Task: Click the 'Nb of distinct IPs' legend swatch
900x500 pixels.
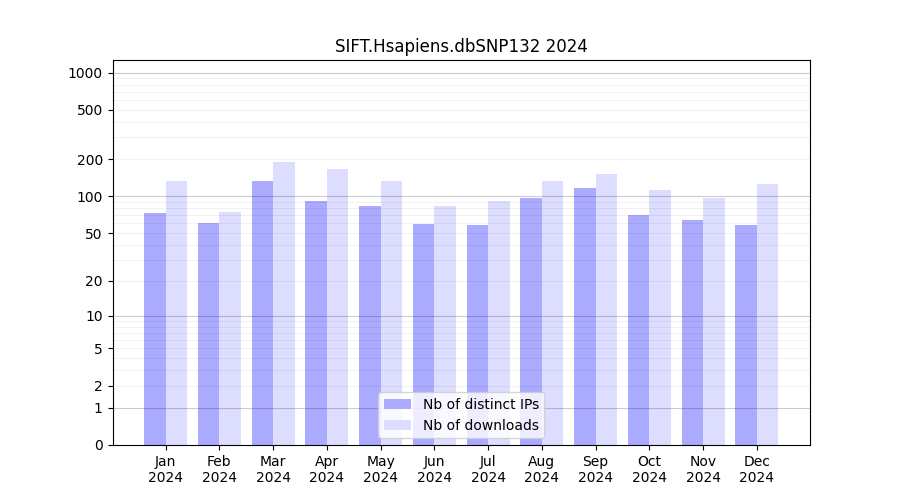Action: coord(397,404)
